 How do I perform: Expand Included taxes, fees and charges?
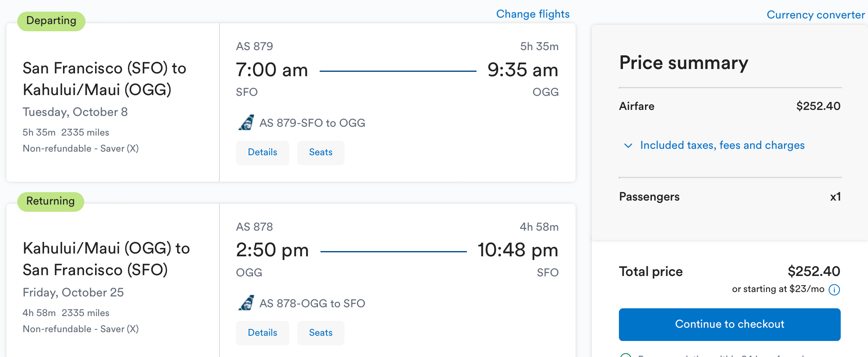pos(722,145)
